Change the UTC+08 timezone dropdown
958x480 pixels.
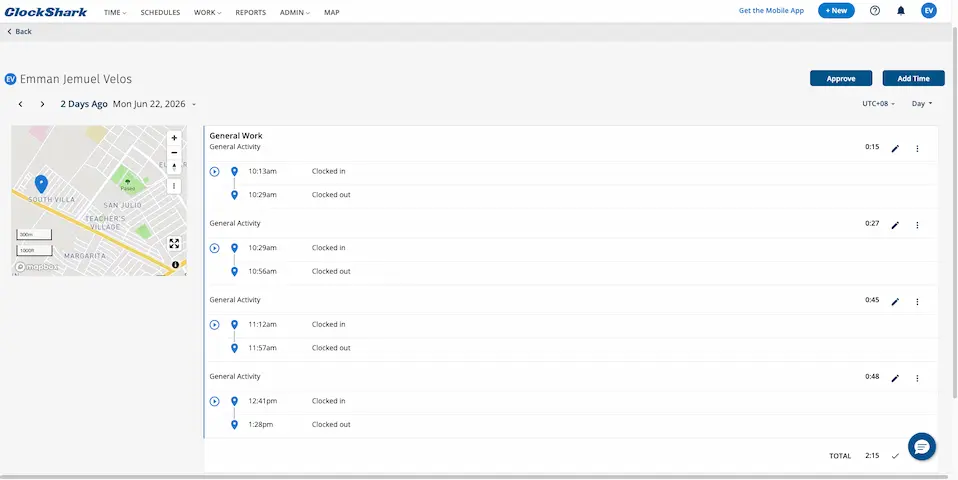pyautogui.click(x=879, y=104)
